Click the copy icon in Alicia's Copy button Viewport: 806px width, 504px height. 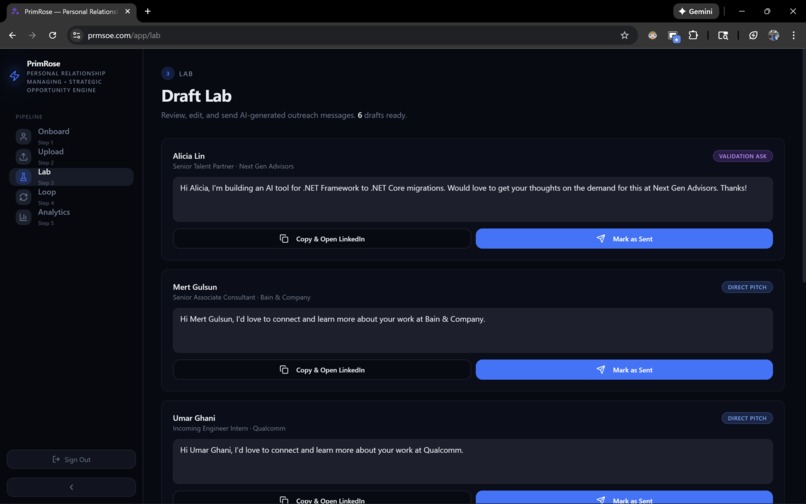click(x=284, y=239)
